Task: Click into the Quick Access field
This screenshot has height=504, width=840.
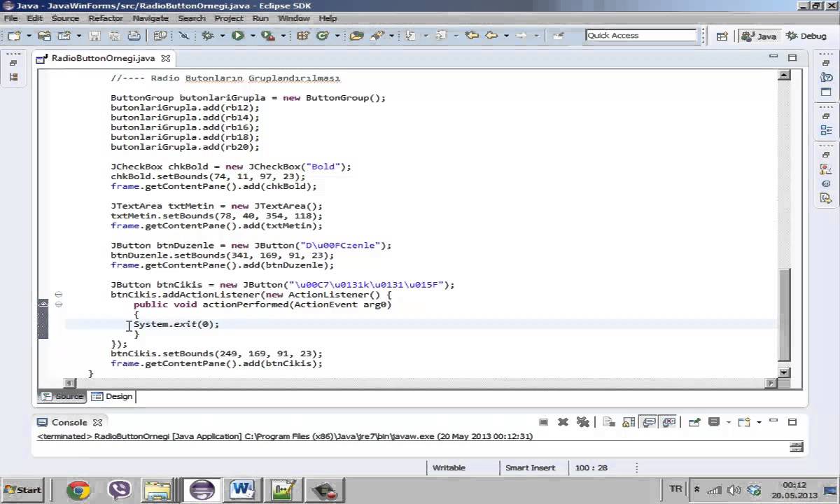Action: [x=641, y=35]
